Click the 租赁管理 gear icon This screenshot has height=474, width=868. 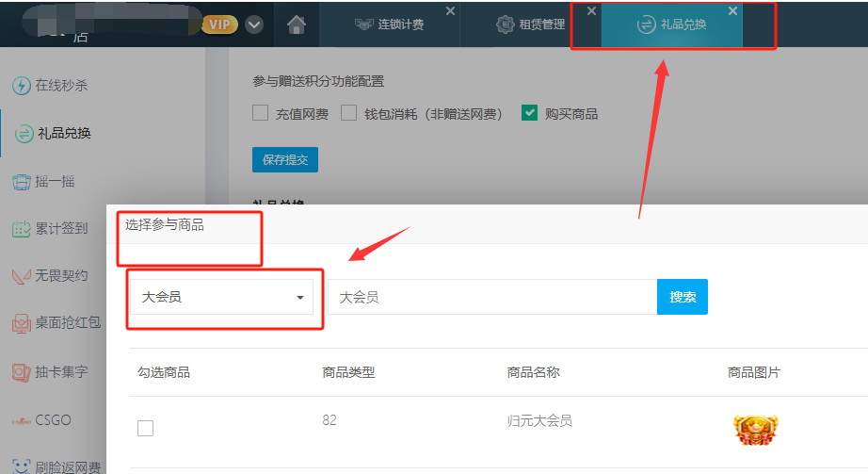[x=505, y=25]
